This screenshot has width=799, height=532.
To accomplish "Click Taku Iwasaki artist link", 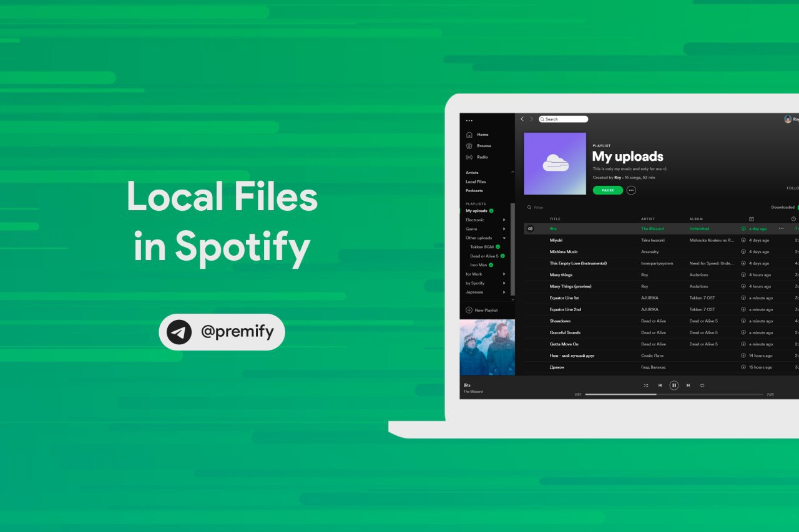I will [652, 240].
